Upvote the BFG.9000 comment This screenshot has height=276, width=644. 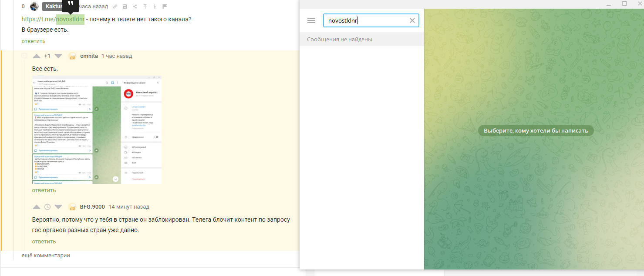(x=37, y=207)
